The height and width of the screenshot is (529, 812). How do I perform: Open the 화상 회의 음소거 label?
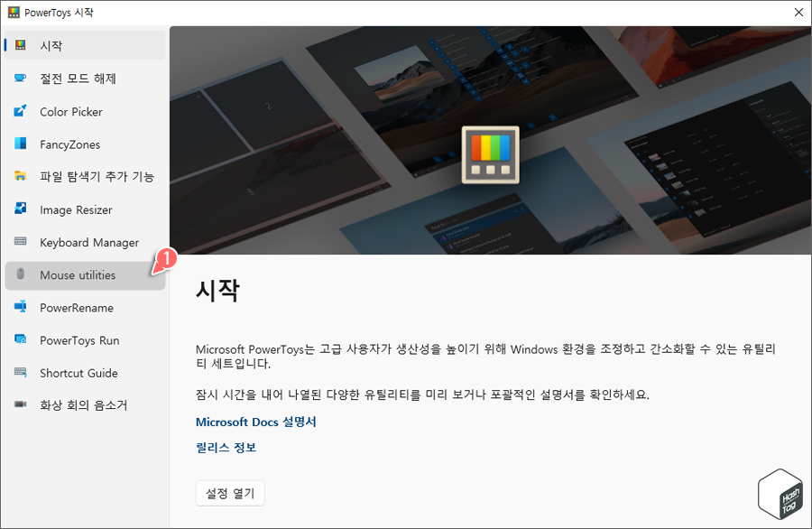tap(83, 405)
